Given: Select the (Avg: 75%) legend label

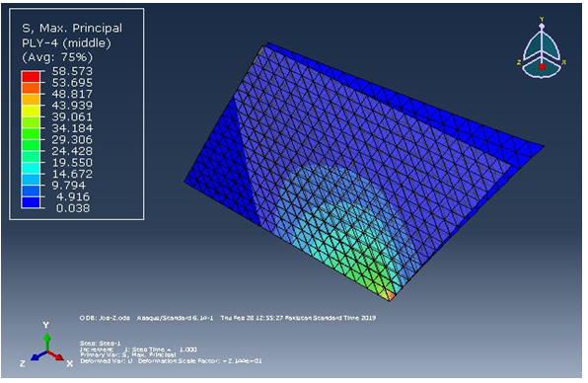Looking at the screenshot, I should click(x=57, y=57).
